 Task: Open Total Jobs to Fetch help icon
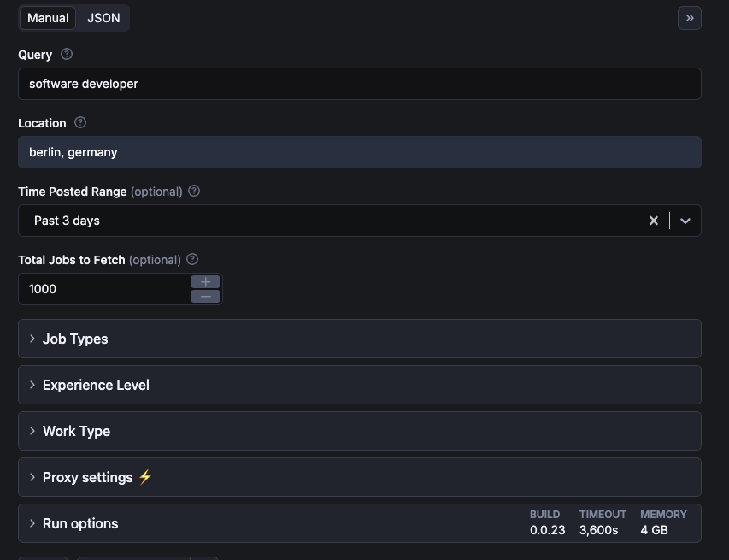point(192,259)
